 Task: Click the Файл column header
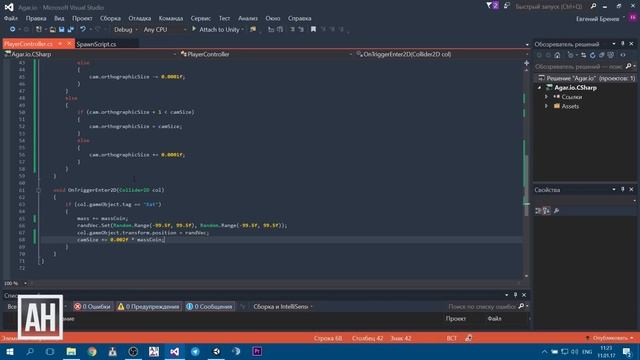tap(494, 319)
